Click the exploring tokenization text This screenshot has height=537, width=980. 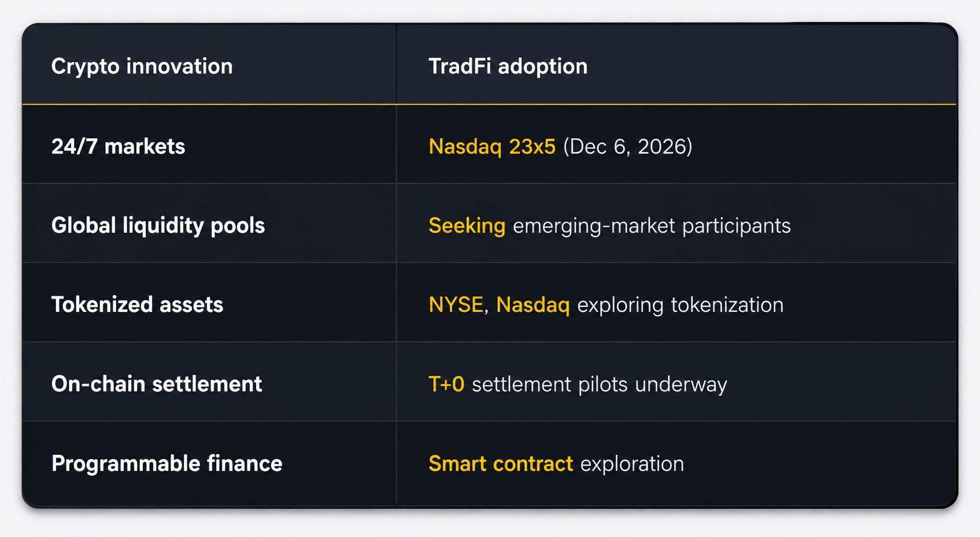coord(681,306)
